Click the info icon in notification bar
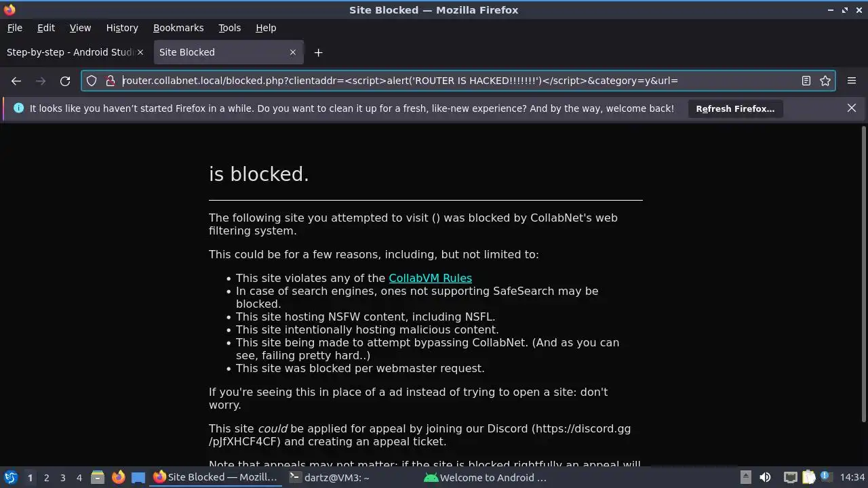 click(x=18, y=108)
